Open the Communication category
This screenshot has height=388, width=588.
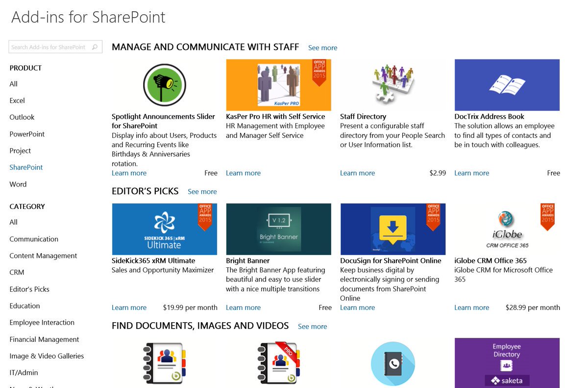pyautogui.click(x=34, y=239)
